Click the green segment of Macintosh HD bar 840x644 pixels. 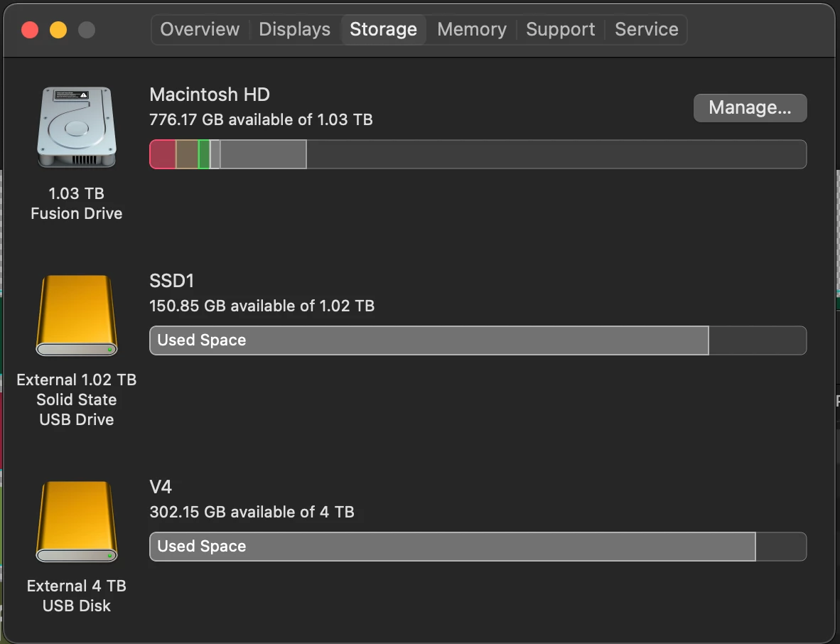click(x=204, y=154)
